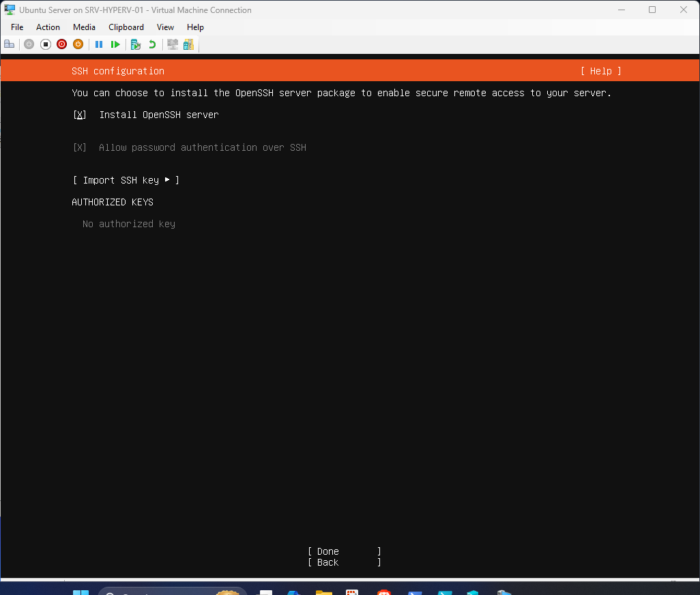Open the Media menu

point(84,27)
